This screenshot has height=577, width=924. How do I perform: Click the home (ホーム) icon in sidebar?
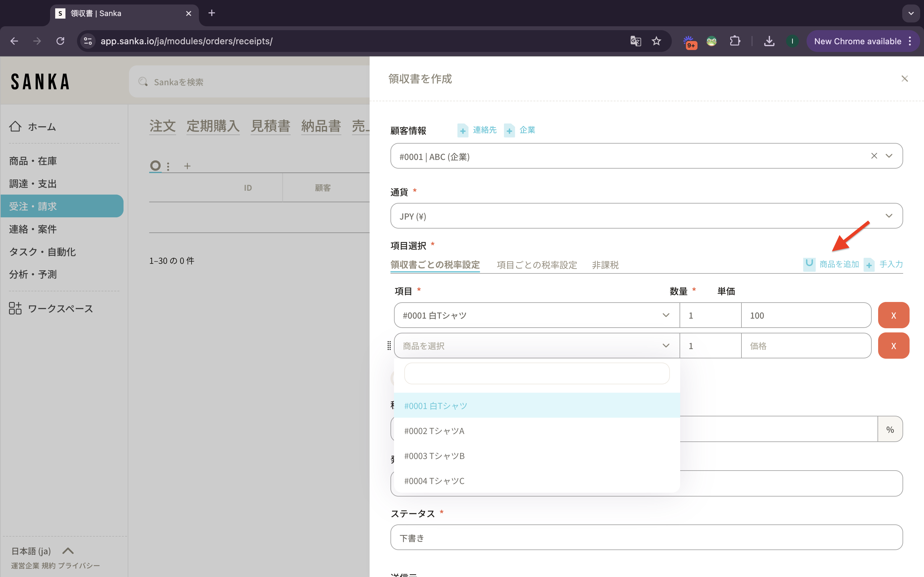[x=15, y=126]
